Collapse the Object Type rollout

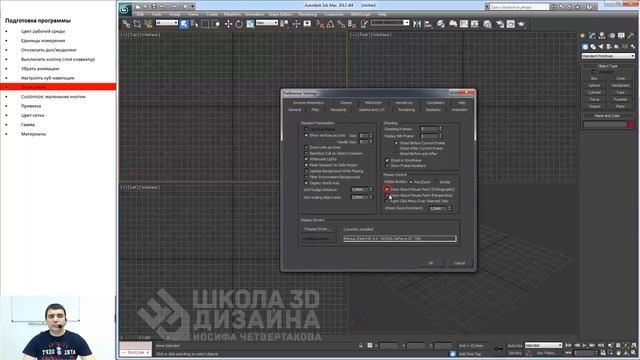(x=608, y=66)
